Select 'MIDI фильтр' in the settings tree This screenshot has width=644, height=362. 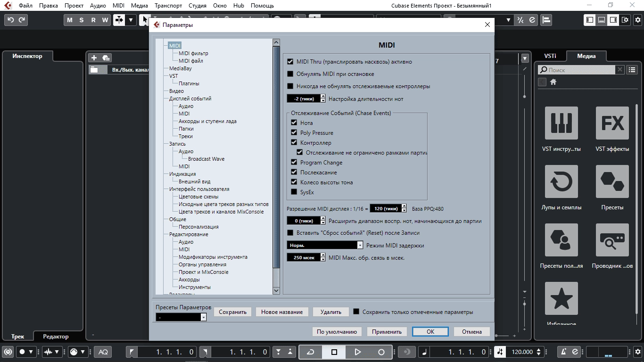[x=193, y=53]
